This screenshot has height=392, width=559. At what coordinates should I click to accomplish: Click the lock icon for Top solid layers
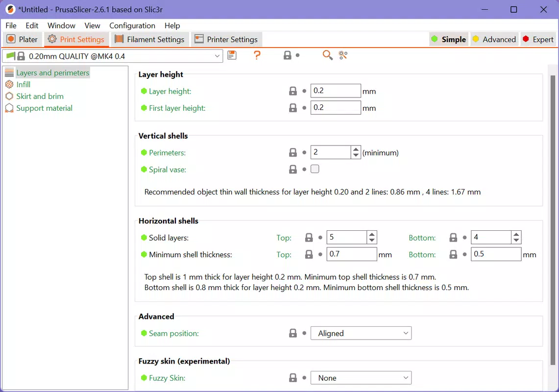point(309,238)
